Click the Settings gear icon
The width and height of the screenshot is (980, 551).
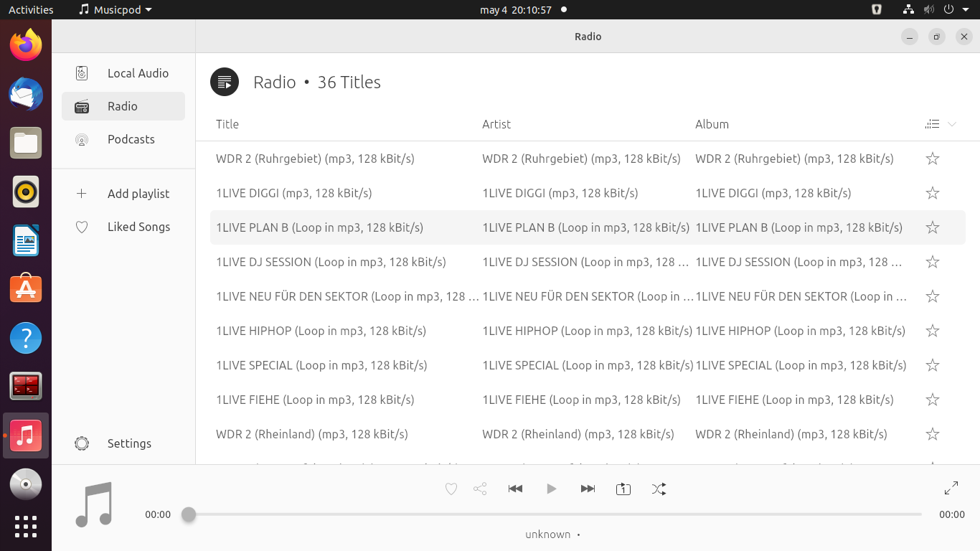point(82,443)
